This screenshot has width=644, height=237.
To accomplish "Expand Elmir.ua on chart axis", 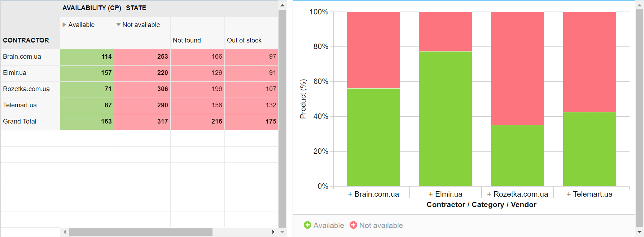I will (431, 194).
